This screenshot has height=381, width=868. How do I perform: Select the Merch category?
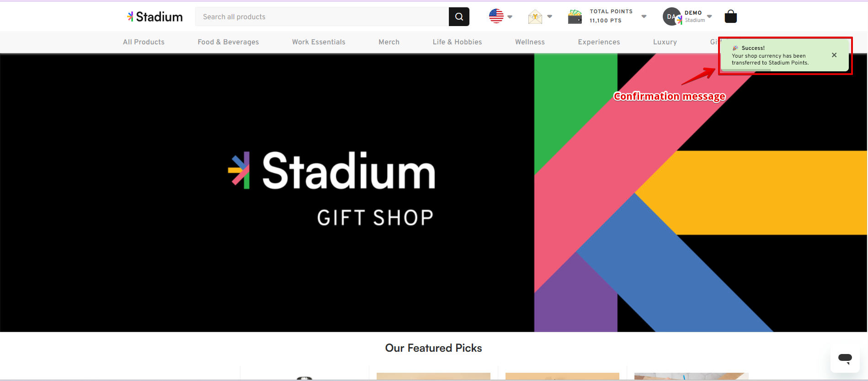click(389, 42)
